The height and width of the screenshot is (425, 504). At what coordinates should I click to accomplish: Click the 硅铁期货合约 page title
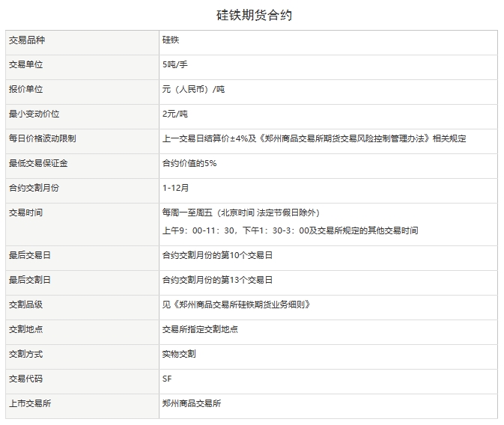(252, 13)
